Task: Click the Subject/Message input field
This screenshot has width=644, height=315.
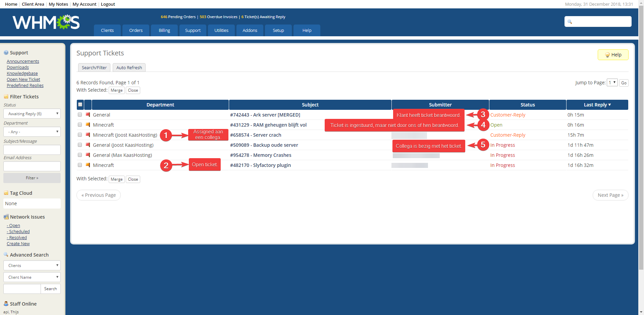Action: (32, 150)
